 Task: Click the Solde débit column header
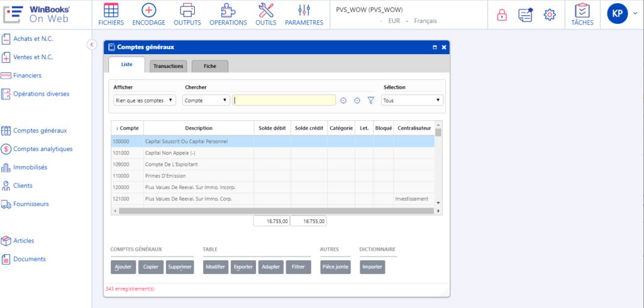(272, 128)
